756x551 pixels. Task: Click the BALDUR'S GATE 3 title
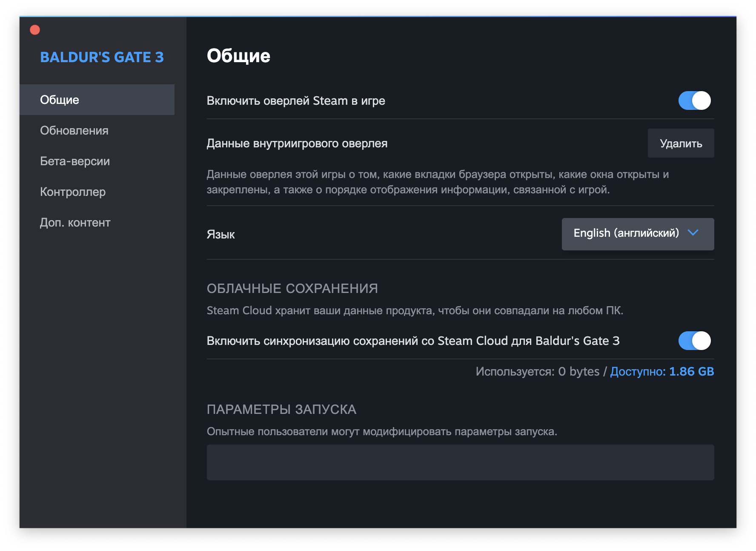point(102,57)
